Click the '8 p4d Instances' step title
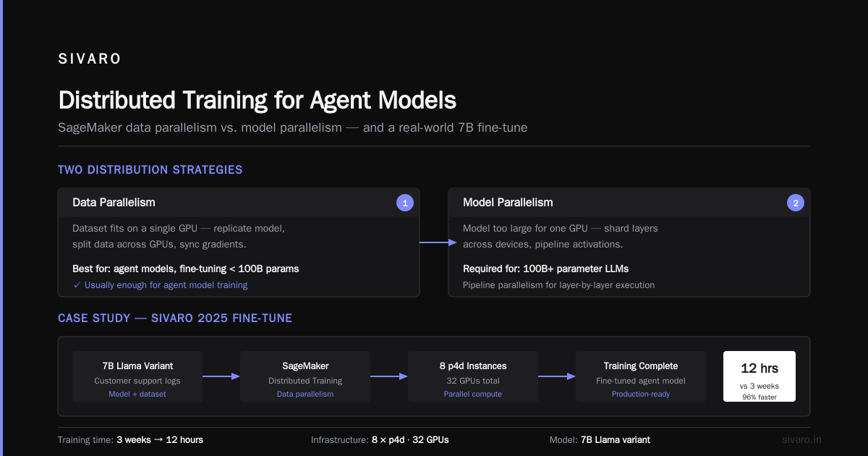The image size is (868, 456). click(x=473, y=366)
